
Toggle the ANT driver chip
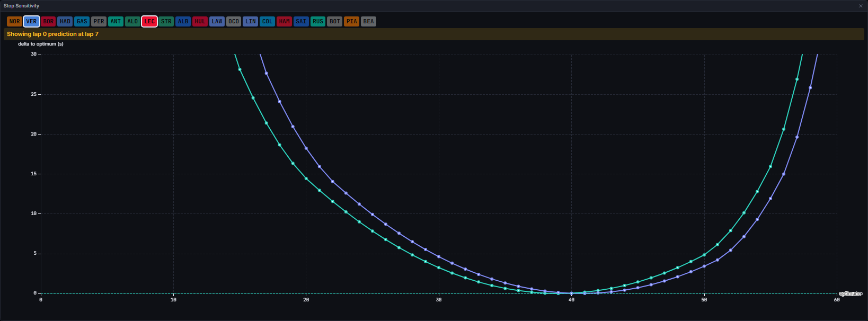coord(116,22)
